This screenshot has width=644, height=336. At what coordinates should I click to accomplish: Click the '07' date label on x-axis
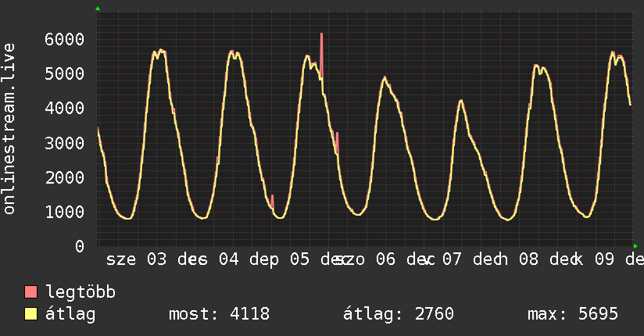[x=452, y=259]
